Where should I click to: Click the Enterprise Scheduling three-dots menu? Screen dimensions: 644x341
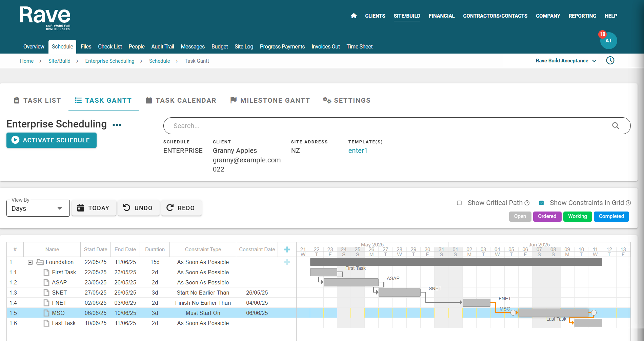click(x=117, y=125)
